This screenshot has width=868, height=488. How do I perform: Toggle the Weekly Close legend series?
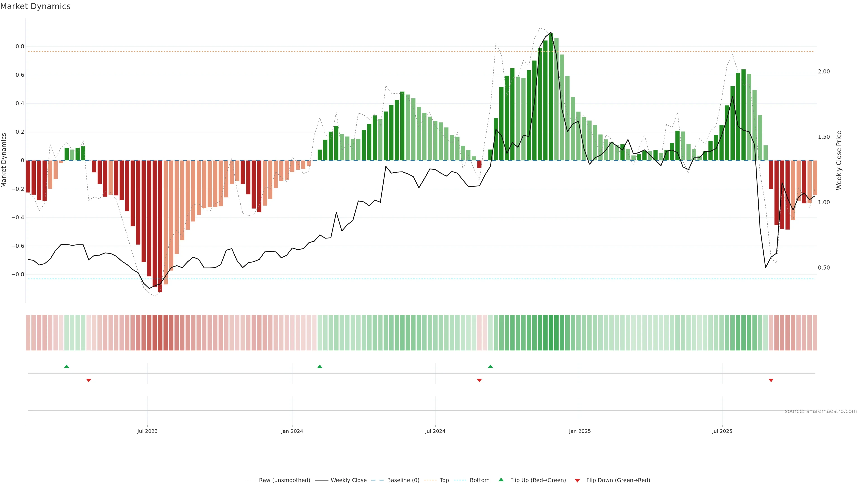coord(348,480)
